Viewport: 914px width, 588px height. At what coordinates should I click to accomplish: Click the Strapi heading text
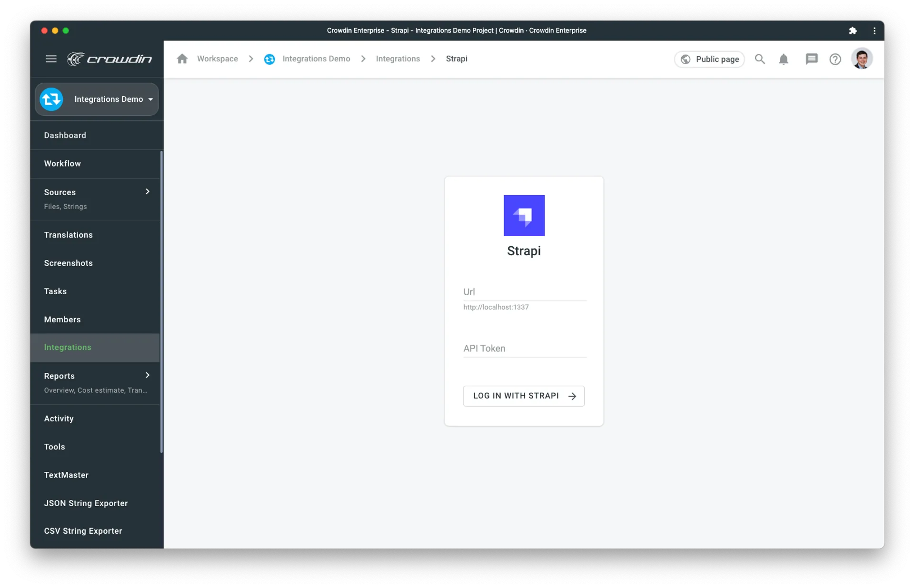(524, 251)
